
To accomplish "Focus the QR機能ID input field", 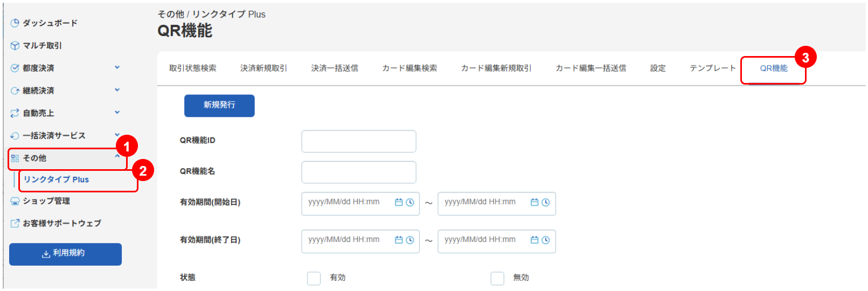I will (359, 141).
